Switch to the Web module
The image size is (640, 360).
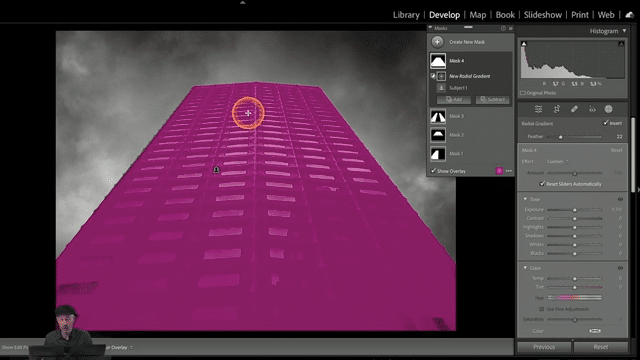pyautogui.click(x=606, y=15)
